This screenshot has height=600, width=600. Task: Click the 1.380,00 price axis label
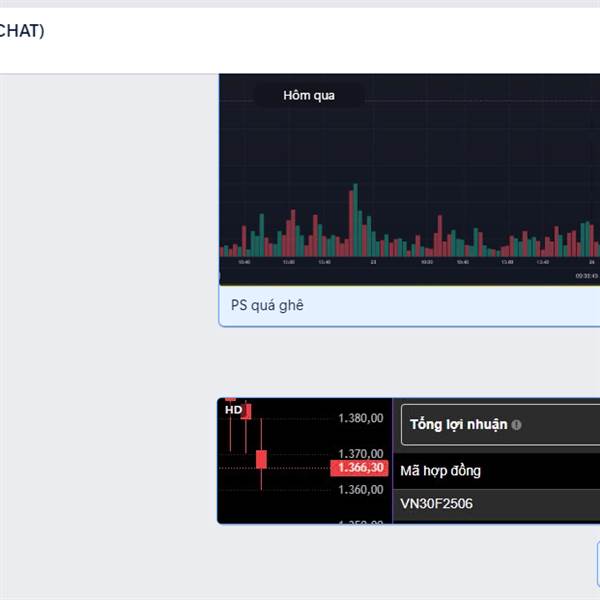click(x=360, y=418)
